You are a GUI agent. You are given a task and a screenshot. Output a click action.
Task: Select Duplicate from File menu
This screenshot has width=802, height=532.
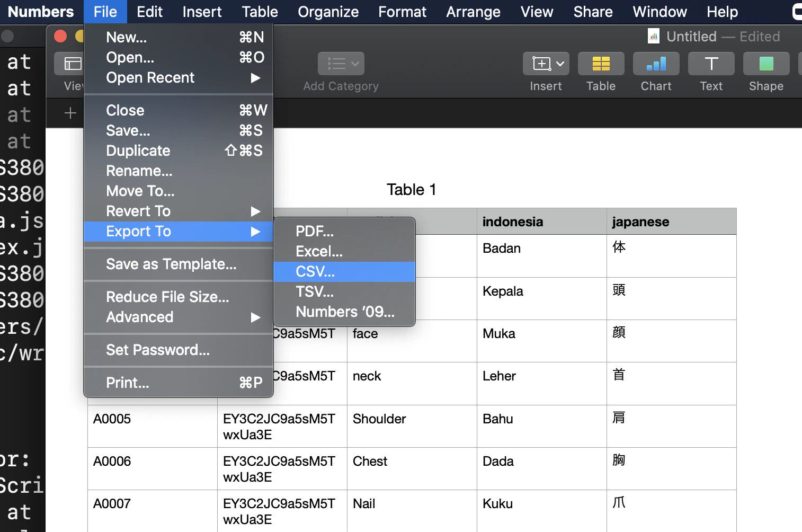click(x=179, y=150)
